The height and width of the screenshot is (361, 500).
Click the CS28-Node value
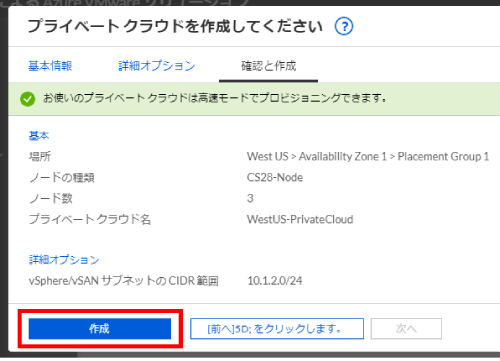pyautogui.click(x=275, y=177)
